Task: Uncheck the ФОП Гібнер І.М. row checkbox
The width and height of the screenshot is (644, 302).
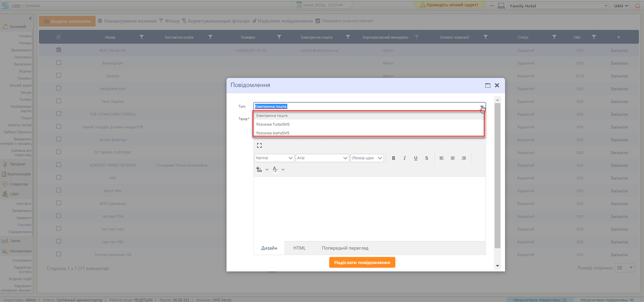Action: point(58,50)
